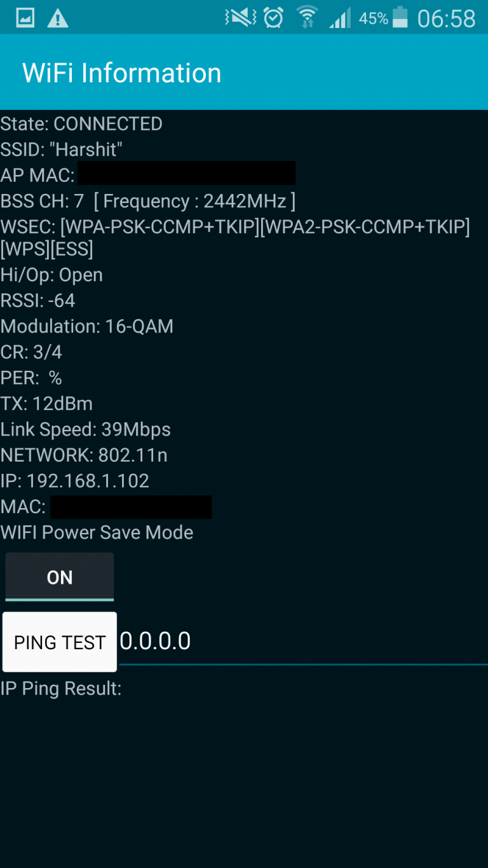Tap the battery icon in status bar
This screenshot has width=488, height=868.
pyautogui.click(x=400, y=17)
